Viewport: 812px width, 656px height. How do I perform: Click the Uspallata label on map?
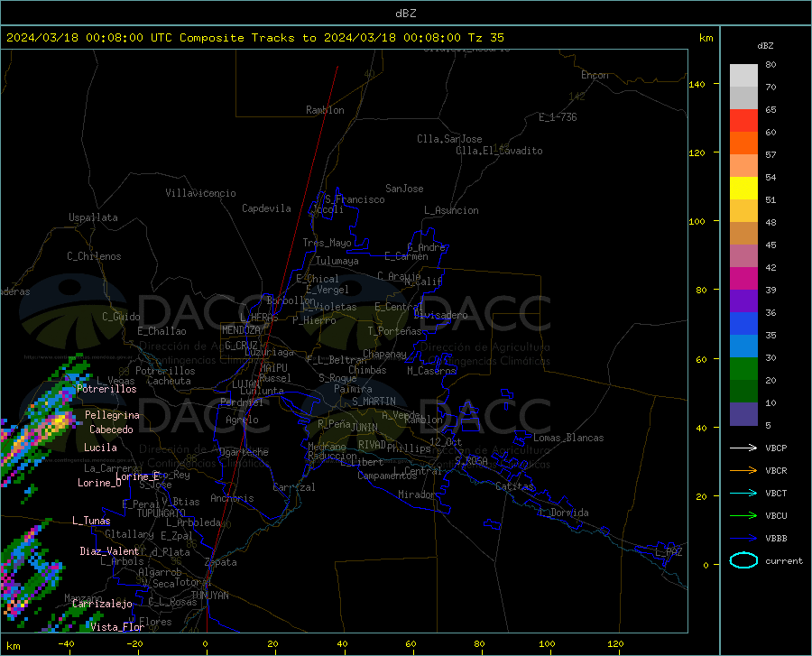[93, 217]
